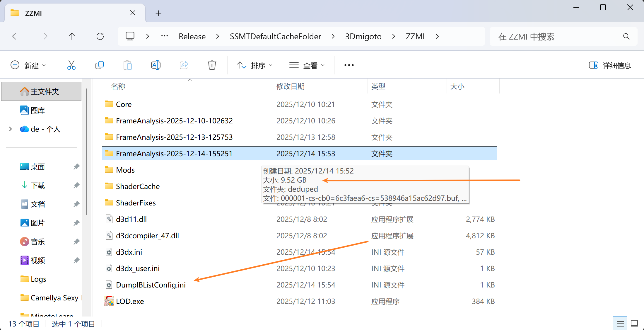Click the 3Dmigoto breadcrumb segment
This screenshot has width=644, height=330.
tap(363, 36)
